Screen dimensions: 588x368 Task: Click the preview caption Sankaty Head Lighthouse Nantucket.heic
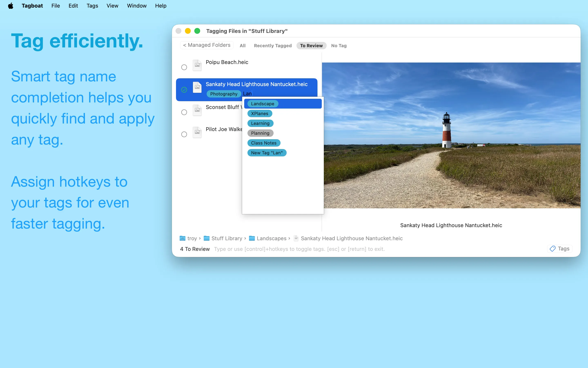coord(451,225)
